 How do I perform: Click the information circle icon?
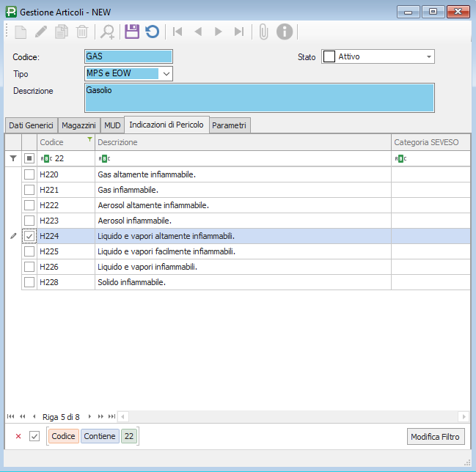[x=285, y=32]
